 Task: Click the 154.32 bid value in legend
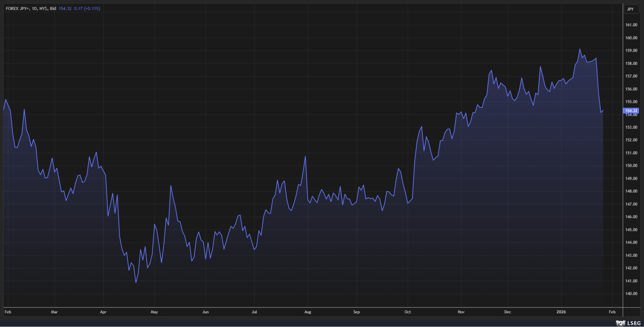tap(65, 8)
